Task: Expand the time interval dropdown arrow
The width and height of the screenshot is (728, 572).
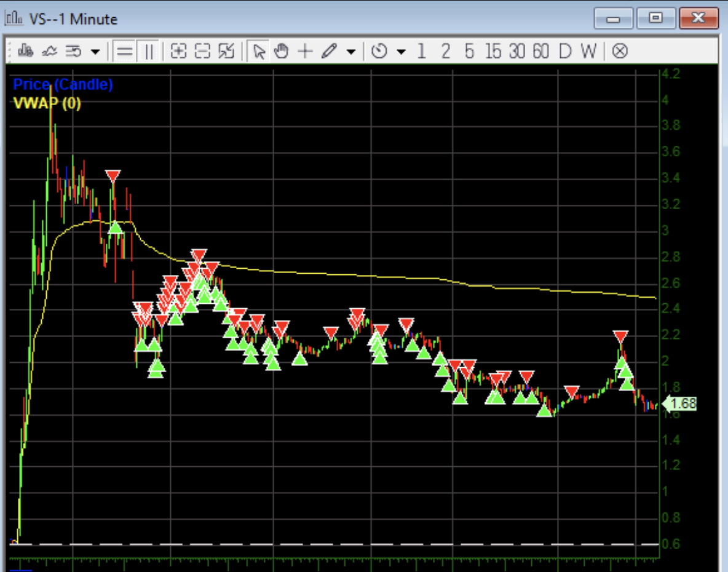Action: pyautogui.click(x=402, y=52)
